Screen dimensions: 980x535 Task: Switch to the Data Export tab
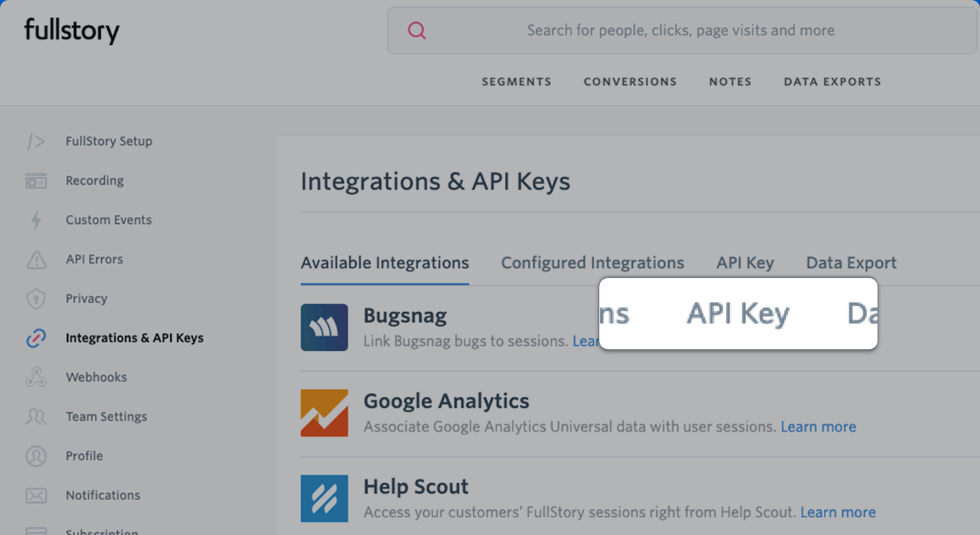pos(852,263)
